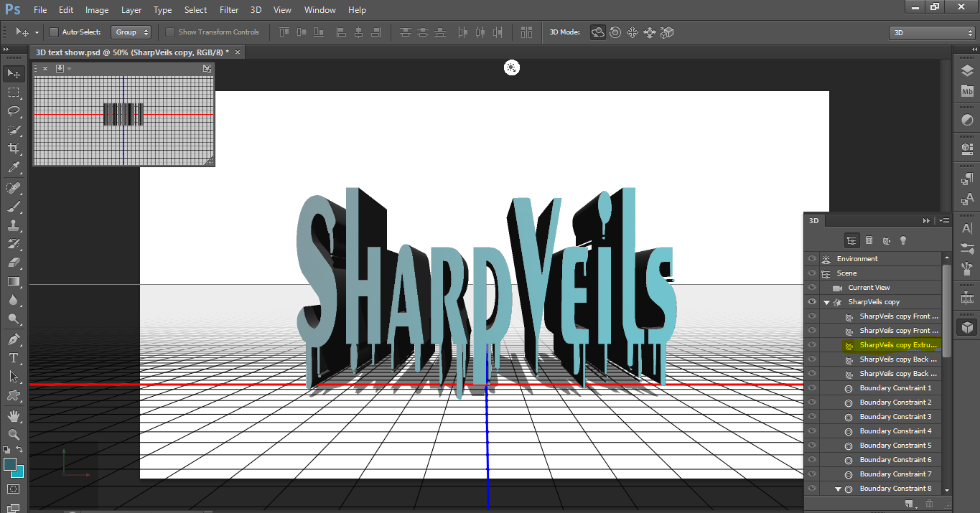980x513 pixels.
Task: Open the 3D workspace switcher dropdown
Action: coord(931,33)
